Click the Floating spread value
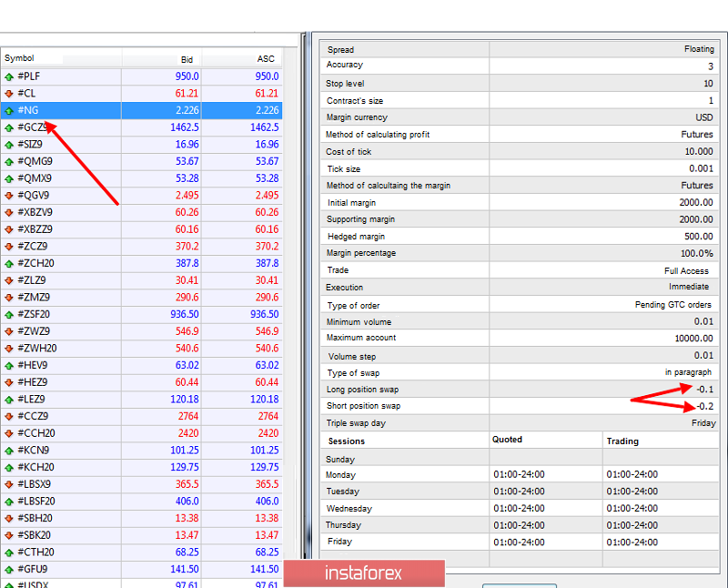The width and height of the screenshot is (728, 588). pos(699,49)
